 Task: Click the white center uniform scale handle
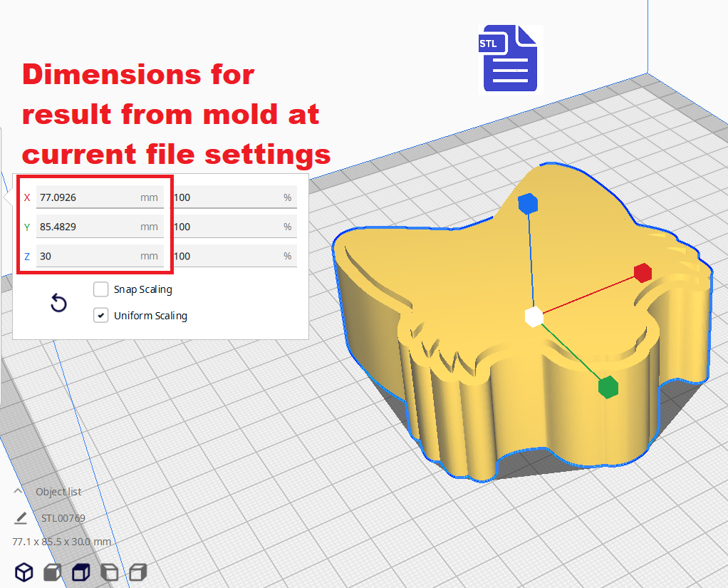533,316
